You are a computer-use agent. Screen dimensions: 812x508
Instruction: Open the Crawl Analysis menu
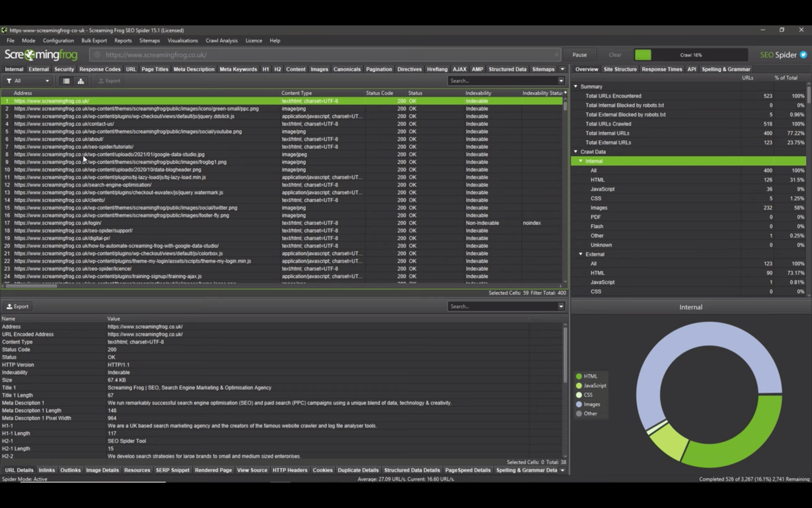pyautogui.click(x=221, y=40)
